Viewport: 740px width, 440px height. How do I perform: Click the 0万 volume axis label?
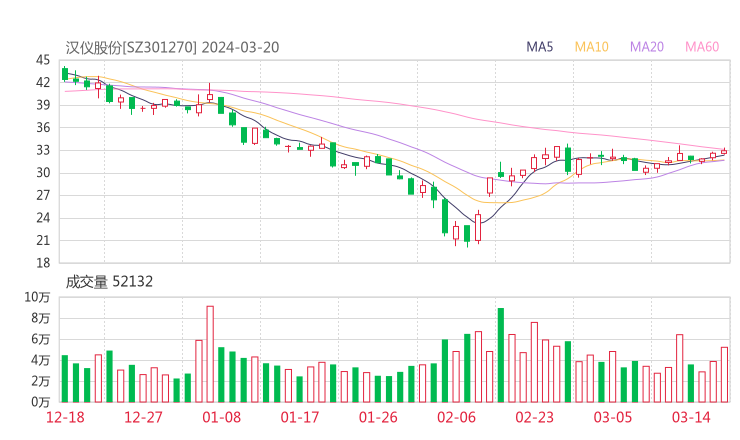(x=41, y=402)
